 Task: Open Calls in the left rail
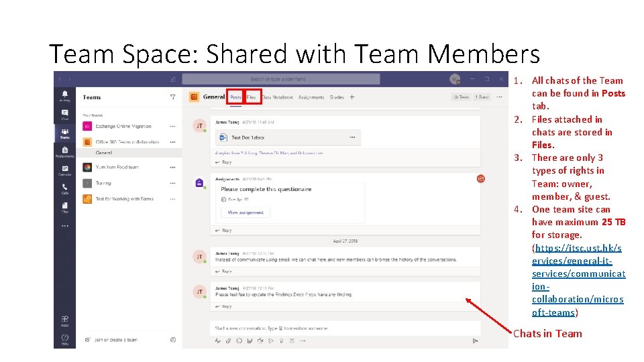tap(65, 189)
